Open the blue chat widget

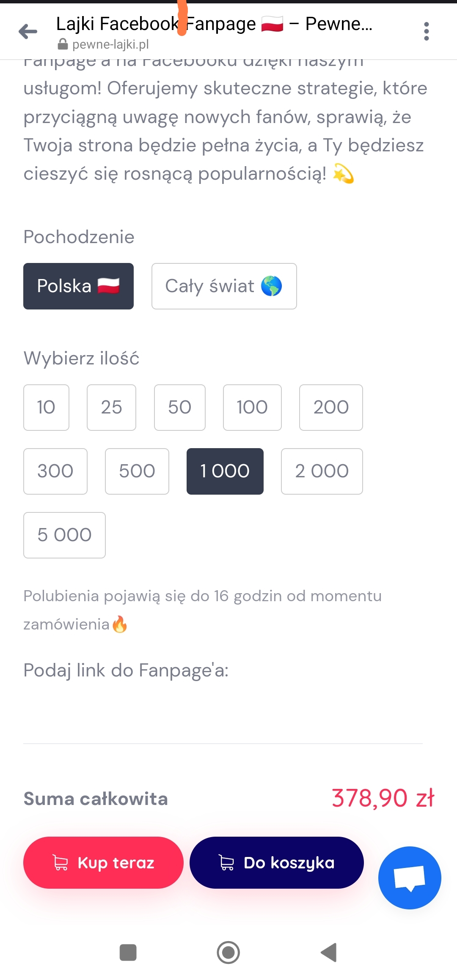point(410,878)
